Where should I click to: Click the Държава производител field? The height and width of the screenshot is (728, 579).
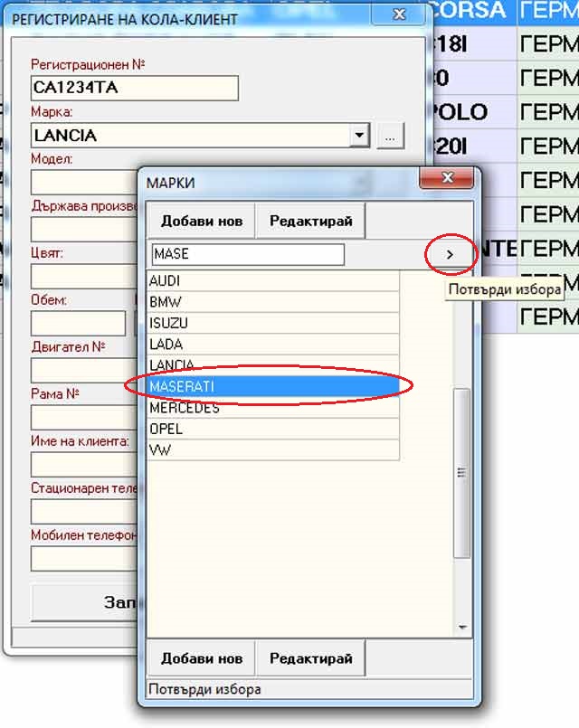point(84,230)
